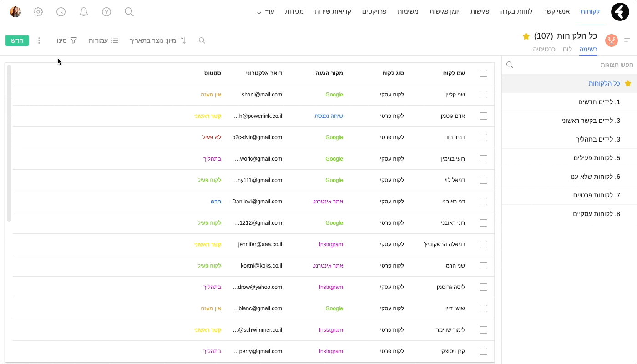Viewport: 637px width, 364px height.
Task: Click the sort arrows icon next to מיון
Action: pyautogui.click(x=183, y=40)
